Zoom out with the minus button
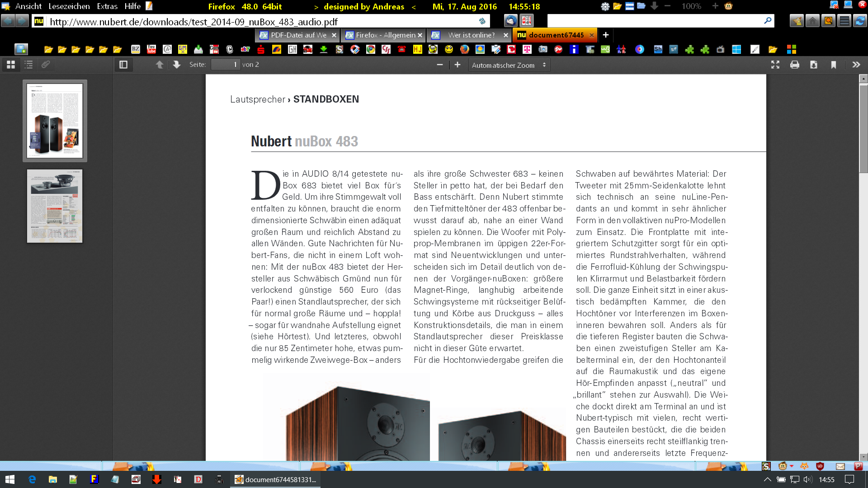This screenshot has height=488, width=868. click(439, 65)
